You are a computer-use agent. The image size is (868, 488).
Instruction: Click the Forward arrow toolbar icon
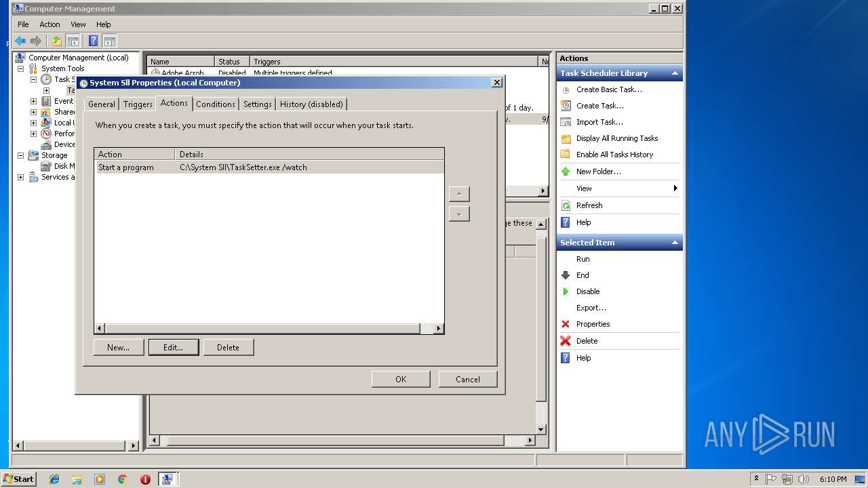(36, 41)
